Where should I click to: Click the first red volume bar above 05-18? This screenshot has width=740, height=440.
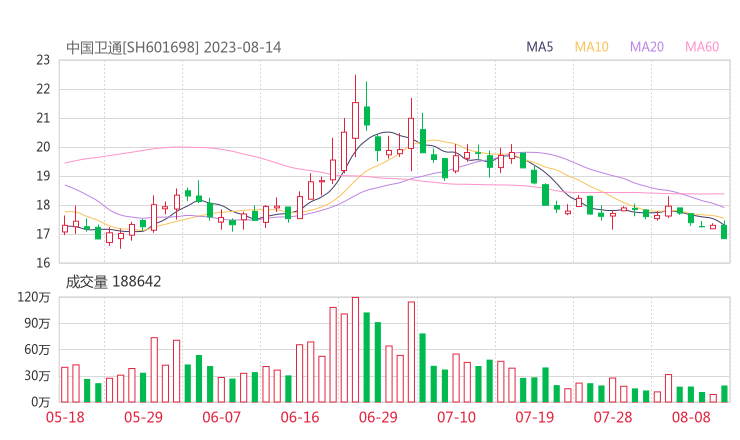click(65, 385)
